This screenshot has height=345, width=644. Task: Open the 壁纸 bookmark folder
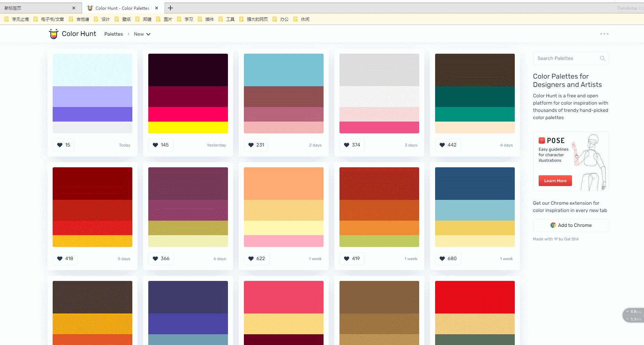click(x=123, y=19)
